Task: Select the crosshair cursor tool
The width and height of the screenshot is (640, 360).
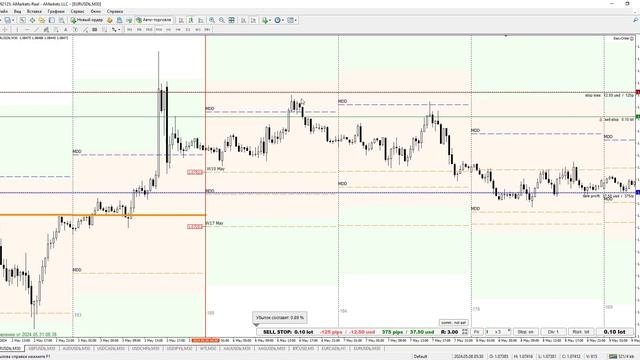Action: [5, 29]
